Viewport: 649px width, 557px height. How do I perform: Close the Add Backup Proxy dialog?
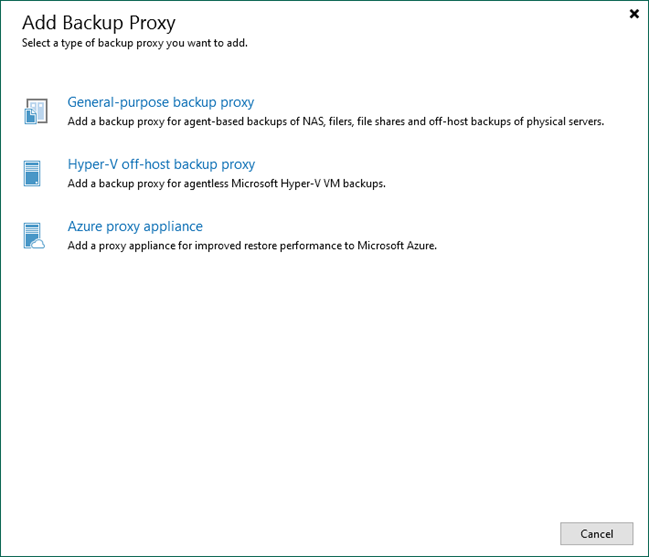coord(634,14)
